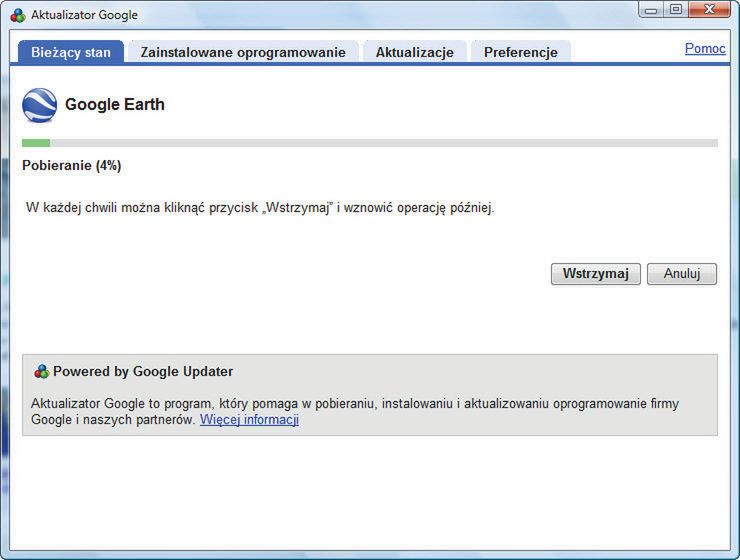The width and height of the screenshot is (740, 560).
Task: Click the Pobieranie (4%) status label
Action: (x=72, y=166)
